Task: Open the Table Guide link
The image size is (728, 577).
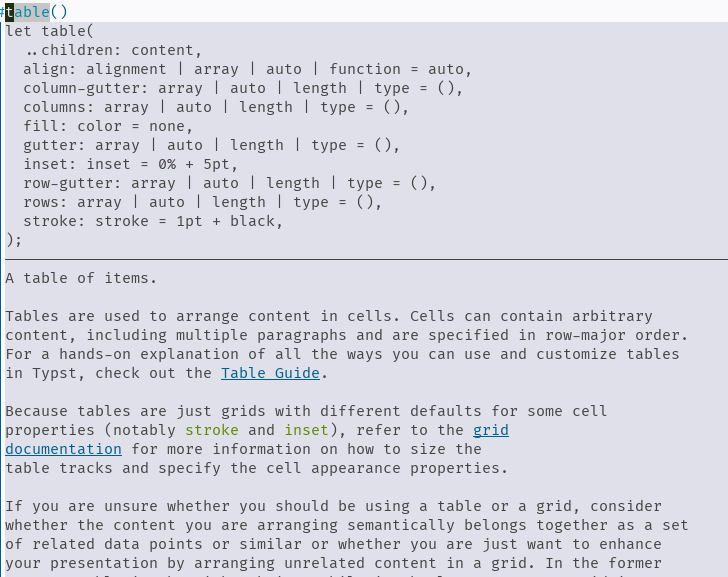Action: pyautogui.click(x=270, y=373)
